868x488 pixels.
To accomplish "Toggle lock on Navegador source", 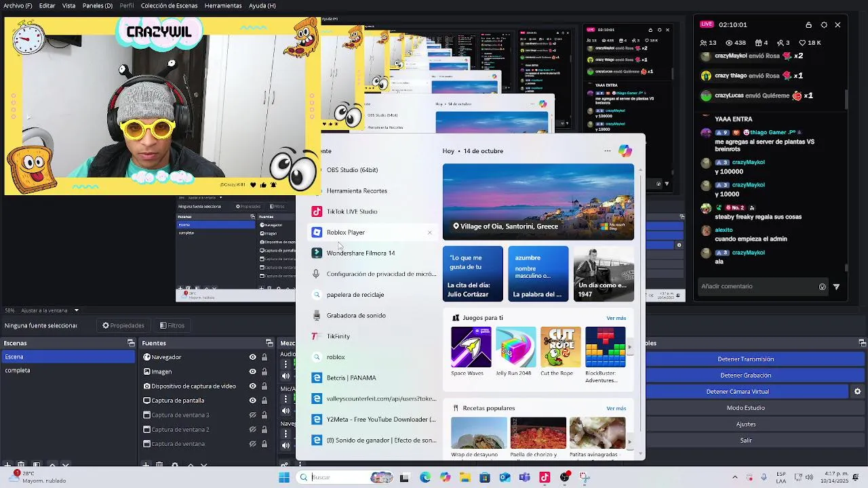I will [x=264, y=357].
